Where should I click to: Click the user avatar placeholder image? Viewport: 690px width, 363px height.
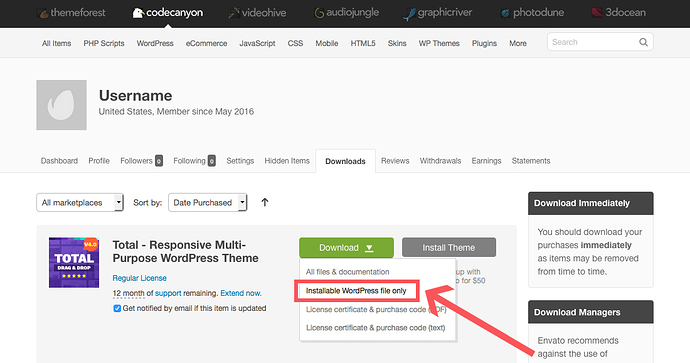[x=61, y=105]
